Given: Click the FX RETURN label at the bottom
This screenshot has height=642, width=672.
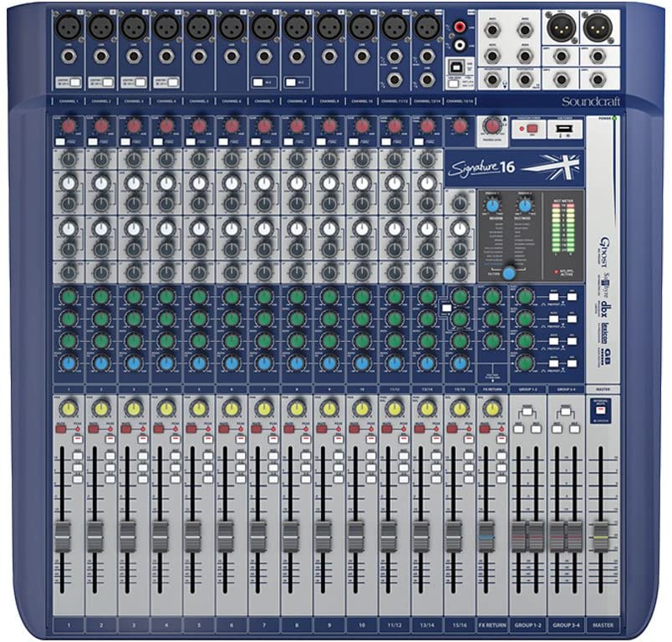Looking at the screenshot, I should (x=491, y=624).
